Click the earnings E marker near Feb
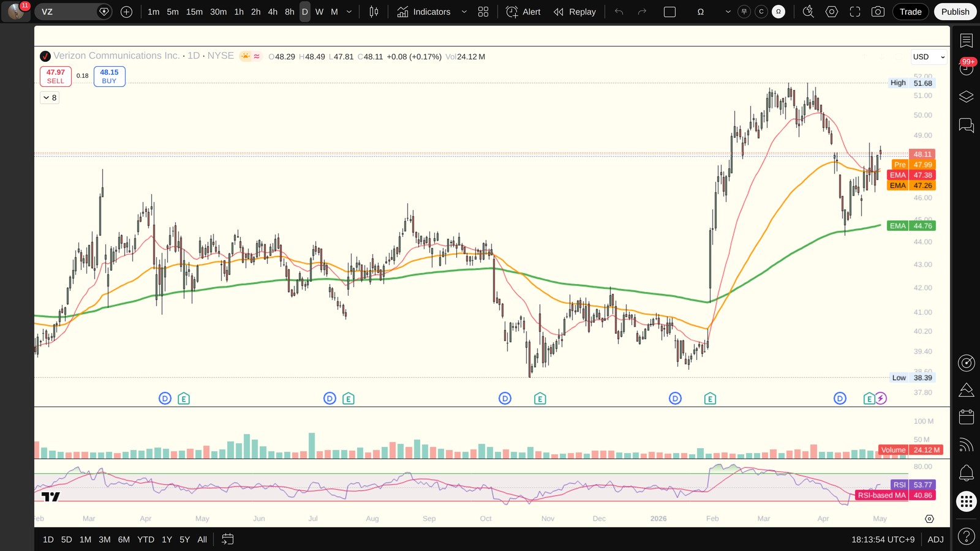The image size is (980, 551). pos(710,399)
